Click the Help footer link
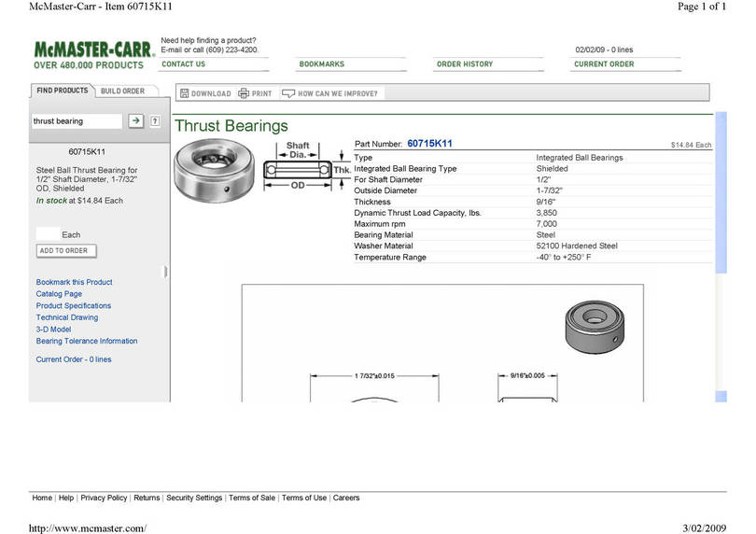This screenshot has height=534, width=756. tap(66, 498)
